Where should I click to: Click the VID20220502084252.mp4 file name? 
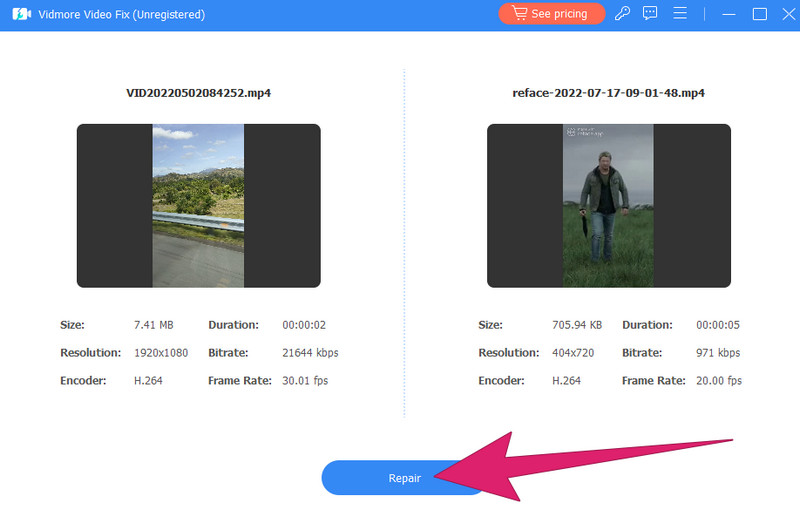tap(198, 93)
